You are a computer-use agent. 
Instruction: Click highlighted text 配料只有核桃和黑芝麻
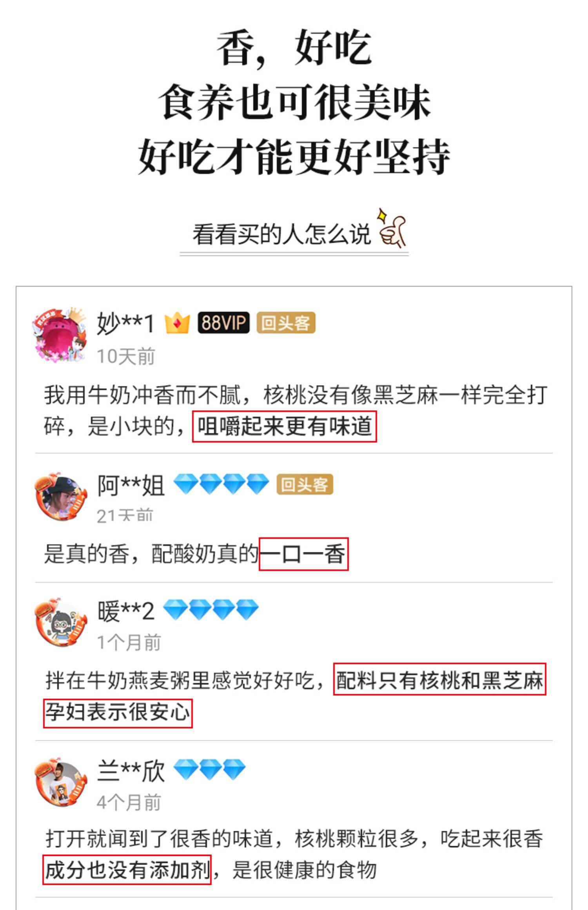point(439,680)
